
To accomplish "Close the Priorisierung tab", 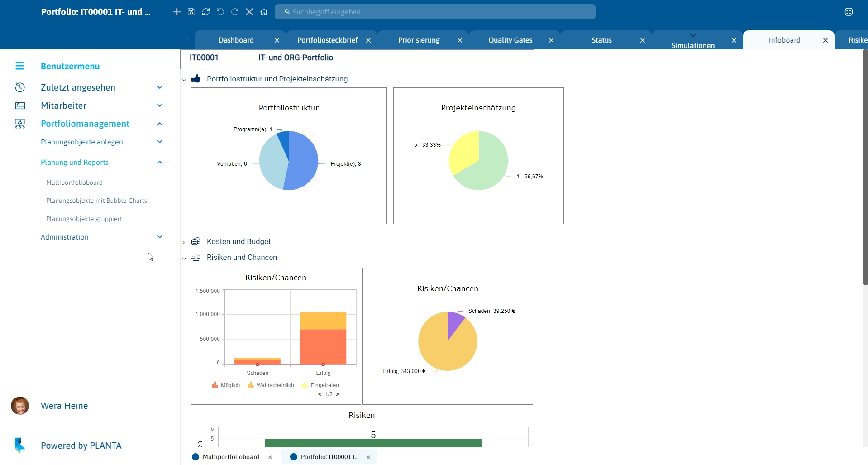I will click(x=460, y=40).
